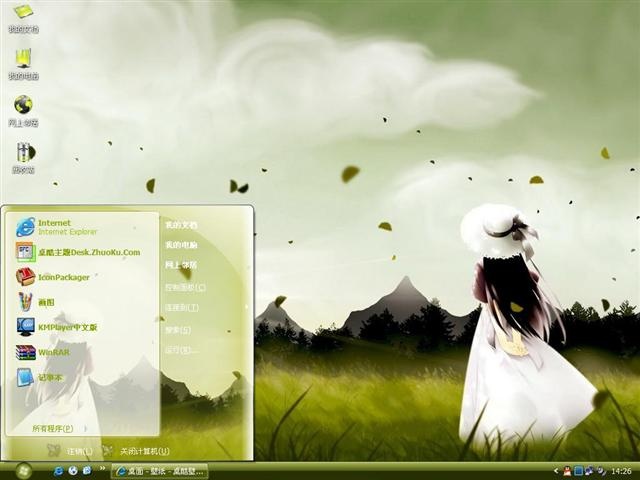Open the 网上邻居 desktop globe icon
This screenshot has width=640, height=480.
(23, 111)
